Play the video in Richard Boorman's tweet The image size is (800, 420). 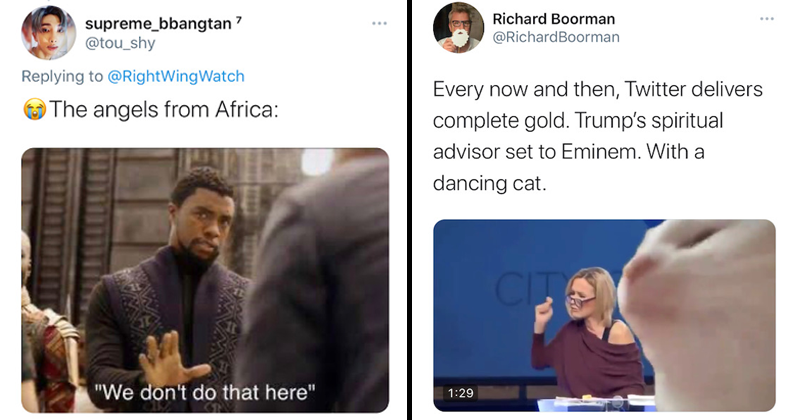tap(603, 315)
